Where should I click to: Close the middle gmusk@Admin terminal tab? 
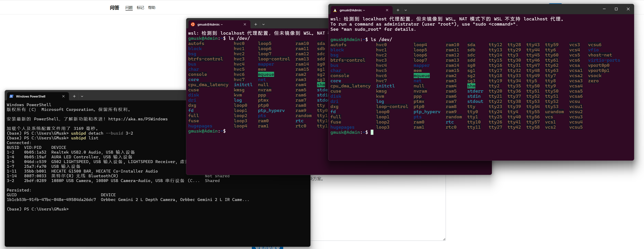point(245,24)
